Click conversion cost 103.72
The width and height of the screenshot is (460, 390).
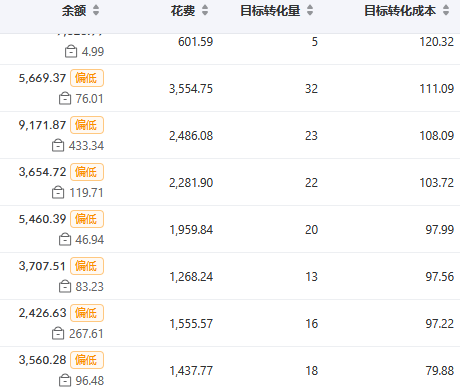tap(436, 183)
